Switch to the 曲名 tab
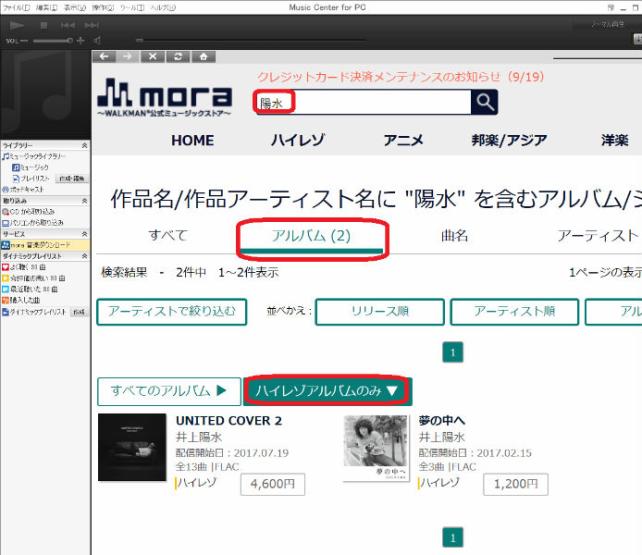 [x=454, y=235]
